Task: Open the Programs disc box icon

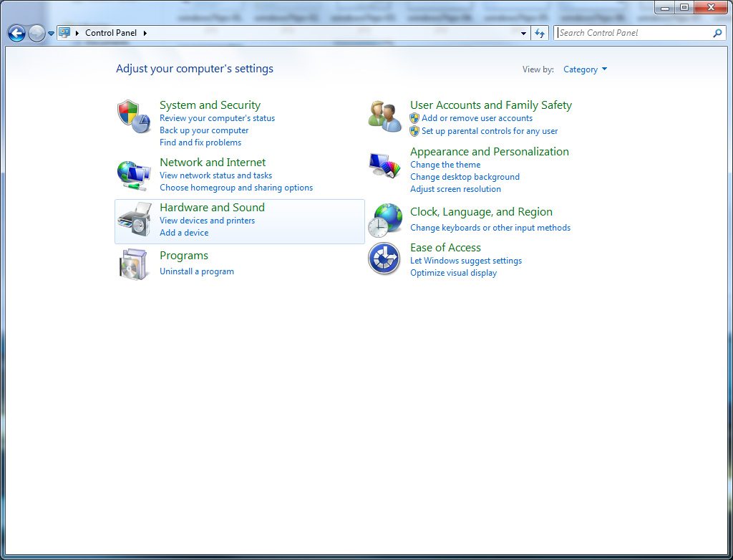Action: pos(133,264)
